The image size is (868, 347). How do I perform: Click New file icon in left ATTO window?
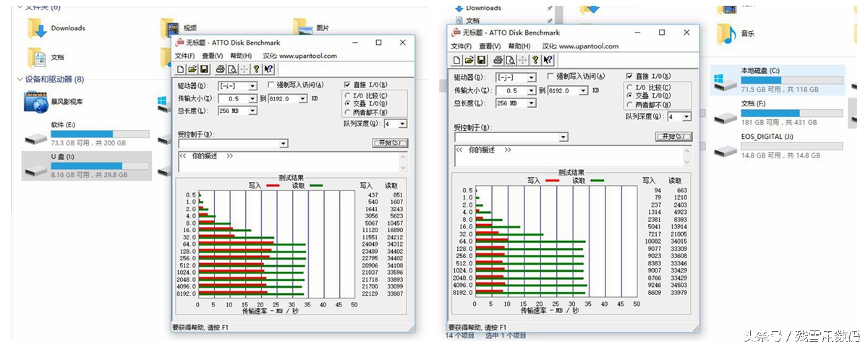181,69
